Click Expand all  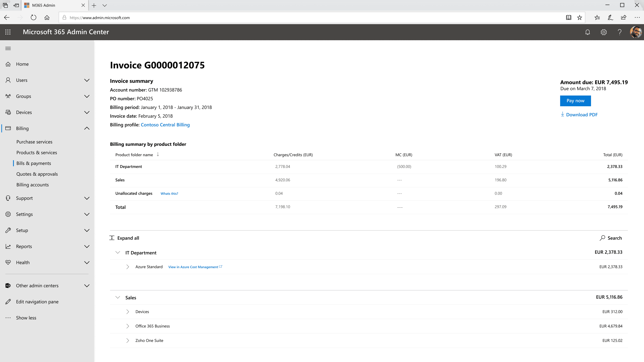click(124, 238)
